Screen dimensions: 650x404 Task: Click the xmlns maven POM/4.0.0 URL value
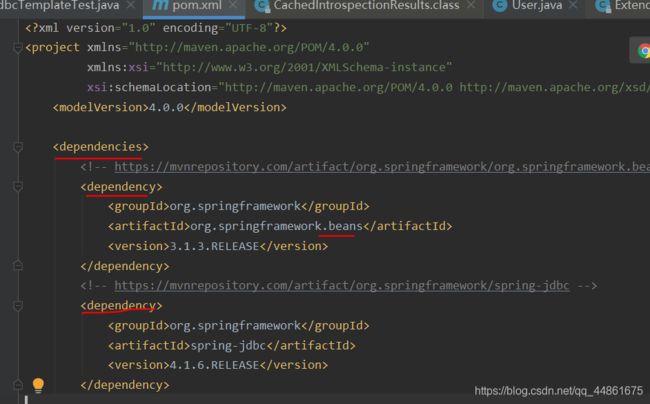(x=249, y=47)
